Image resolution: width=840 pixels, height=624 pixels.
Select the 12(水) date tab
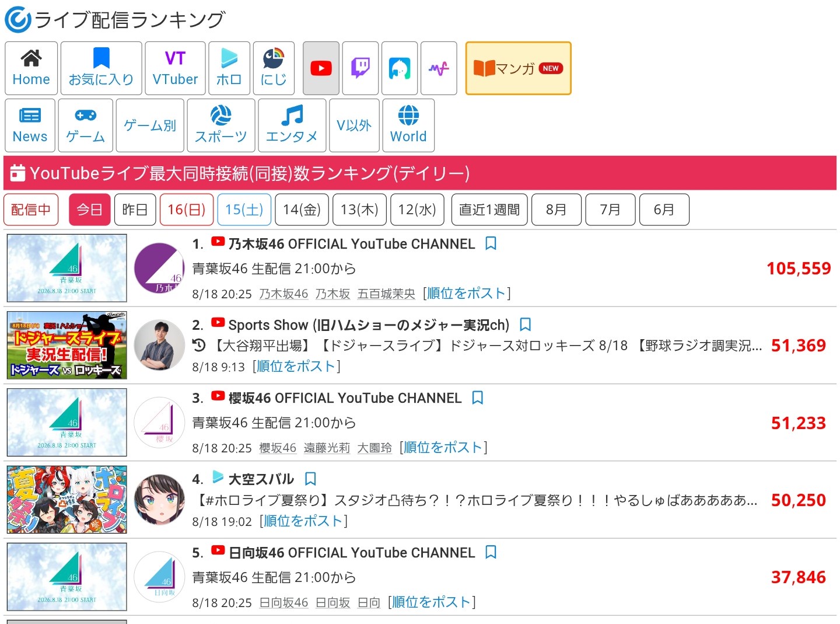coord(417,210)
